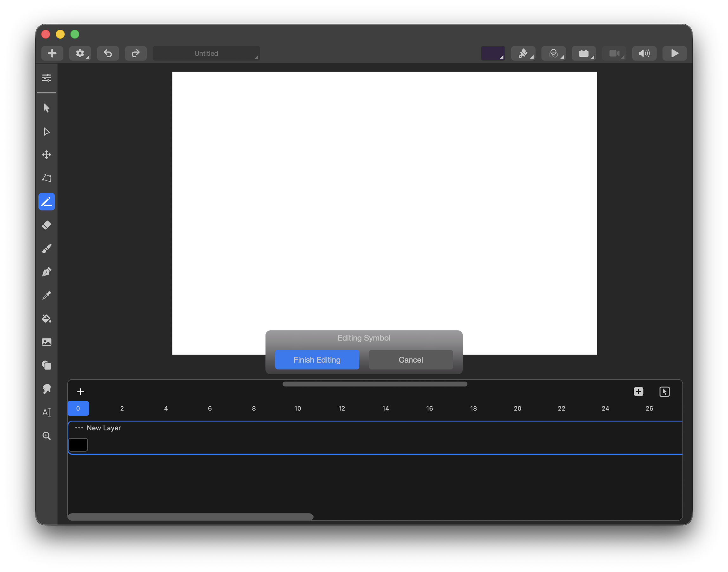Screen dimensions: 728x572
Task: Toggle the sound speaker button
Action: point(644,53)
